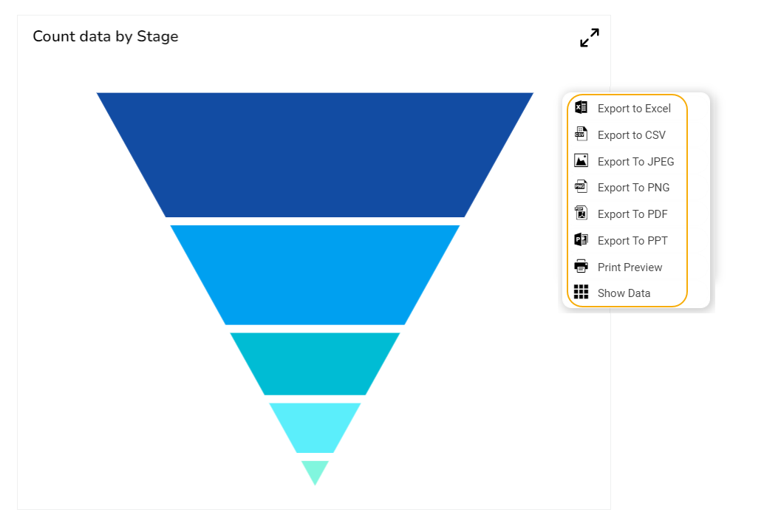Viewport: 764px width, 532px height.
Task: Open Print Preview from menu
Action: [630, 267]
